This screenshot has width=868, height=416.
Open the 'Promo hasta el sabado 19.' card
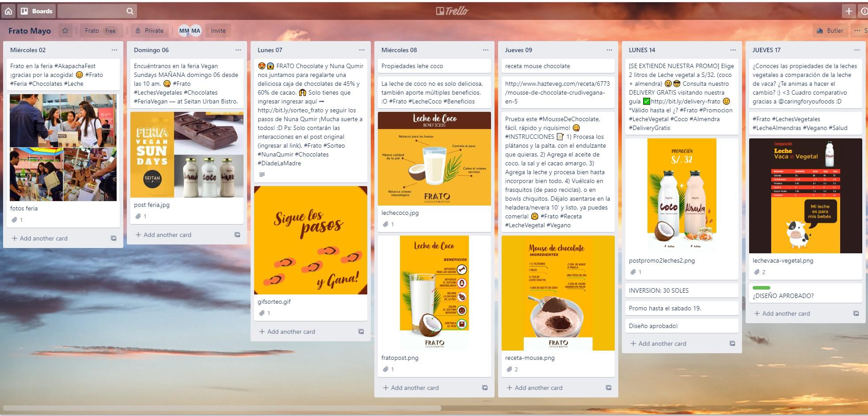(682, 308)
